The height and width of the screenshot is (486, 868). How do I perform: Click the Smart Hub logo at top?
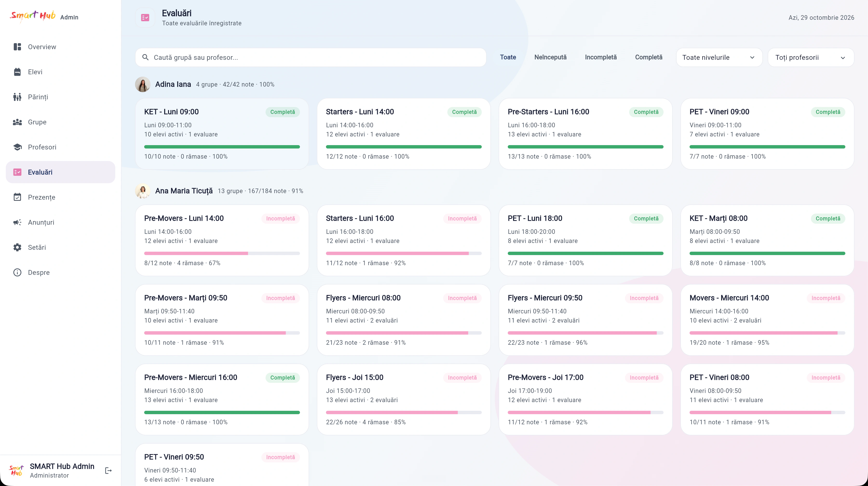click(33, 16)
